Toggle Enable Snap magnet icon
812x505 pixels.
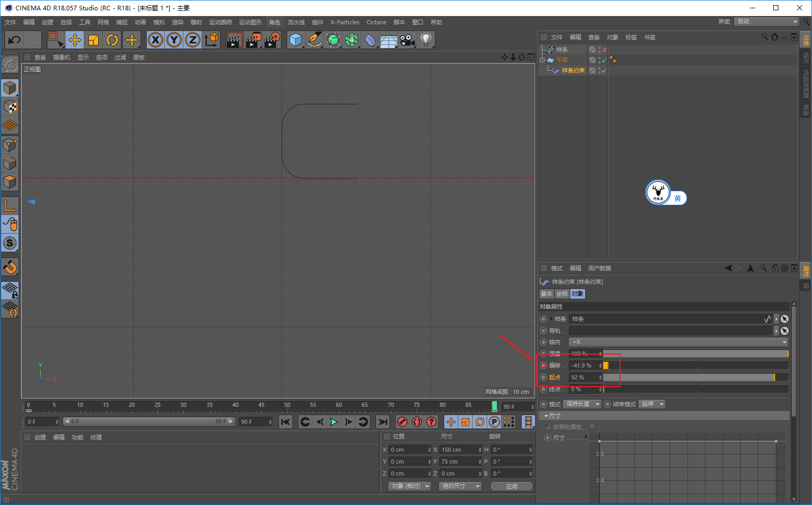tap(10, 267)
